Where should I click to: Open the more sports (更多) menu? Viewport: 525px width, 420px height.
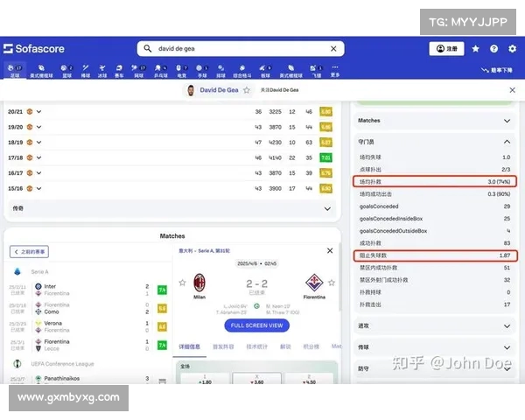(335, 71)
